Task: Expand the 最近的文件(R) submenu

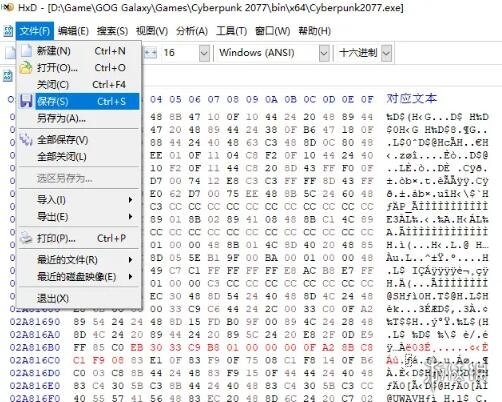Action: 79,260
